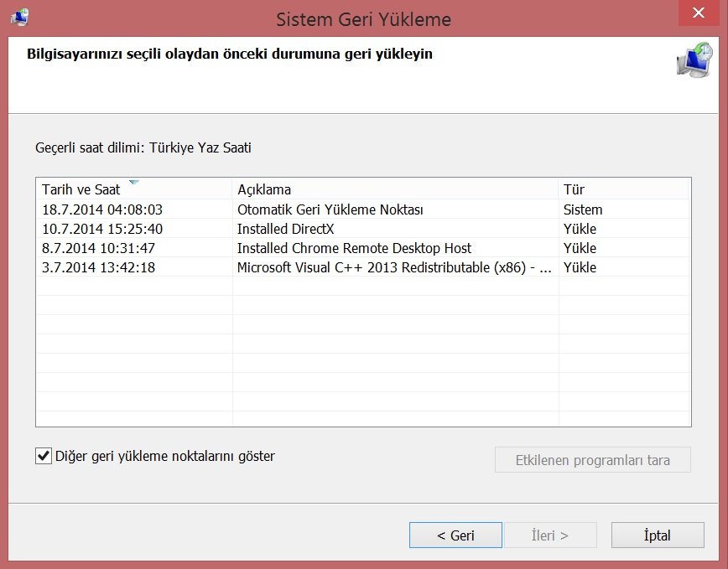Click 'Etkilenen programları tara' button

(592, 460)
